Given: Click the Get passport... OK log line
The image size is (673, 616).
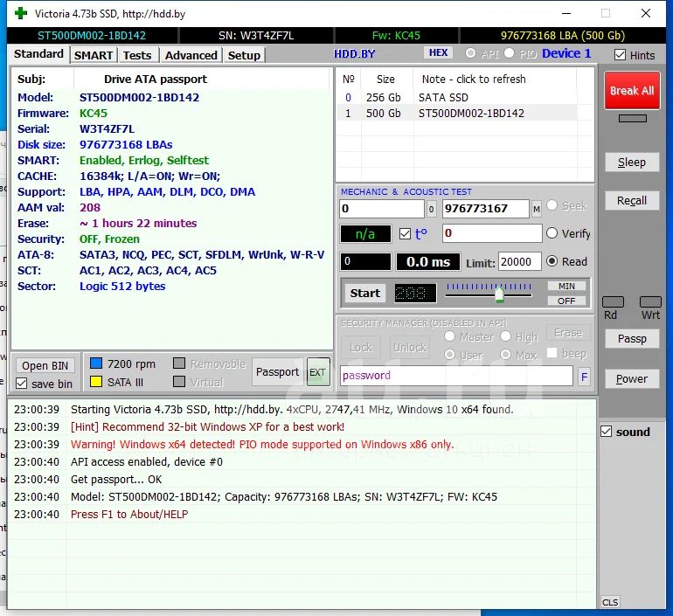Looking at the screenshot, I should click(x=116, y=479).
